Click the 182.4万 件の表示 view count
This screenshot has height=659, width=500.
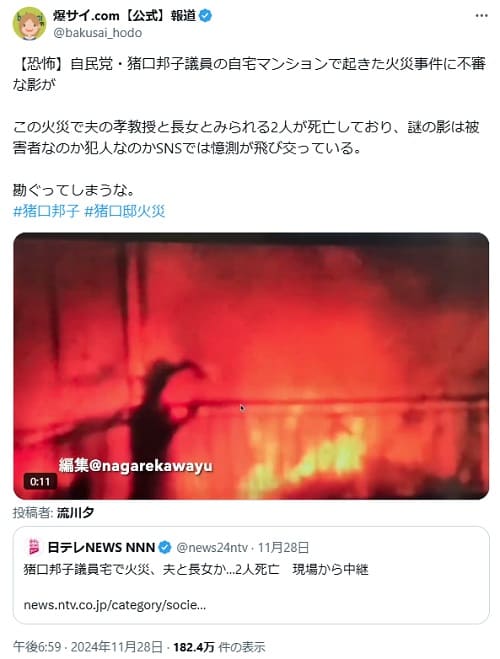pyautogui.click(x=219, y=647)
